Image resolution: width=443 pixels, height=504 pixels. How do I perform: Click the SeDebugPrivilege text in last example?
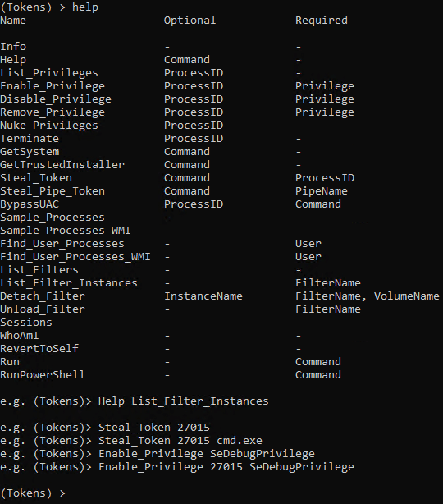click(302, 467)
